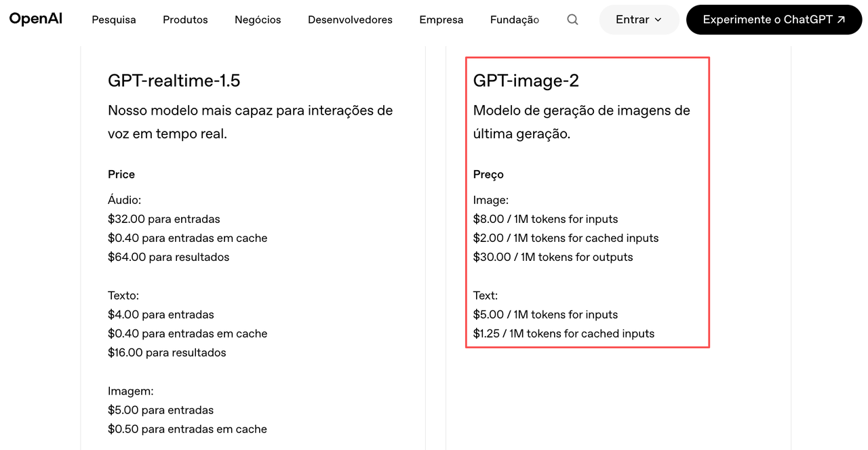
Task: Click Experimente o ChatGPT button
Action: click(x=774, y=20)
